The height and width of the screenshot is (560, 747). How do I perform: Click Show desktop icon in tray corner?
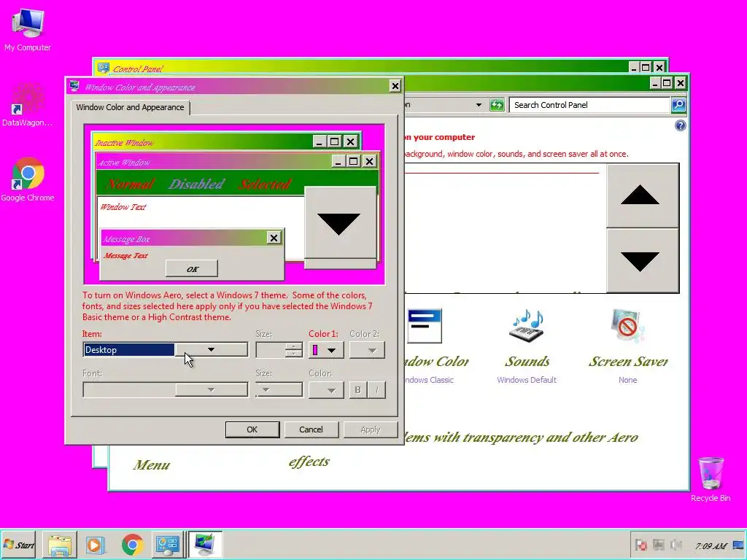pos(738,545)
